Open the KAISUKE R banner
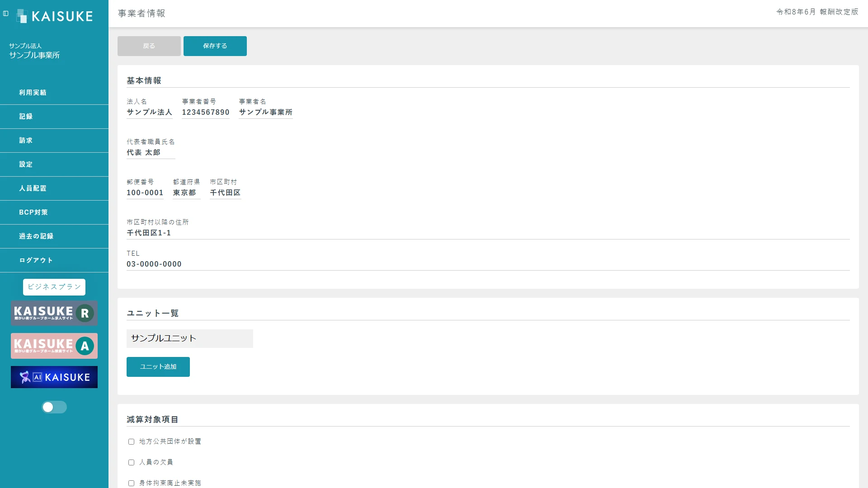The height and width of the screenshot is (488, 868). [54, 313]
